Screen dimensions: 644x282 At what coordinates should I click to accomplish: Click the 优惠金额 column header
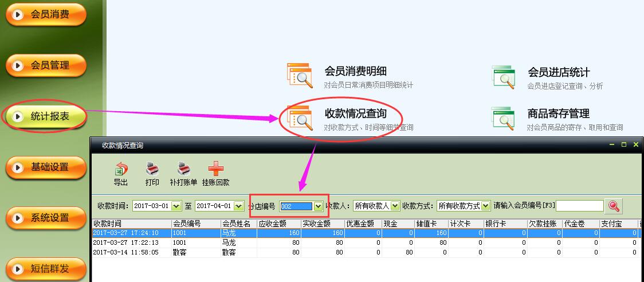coord(363,224)
